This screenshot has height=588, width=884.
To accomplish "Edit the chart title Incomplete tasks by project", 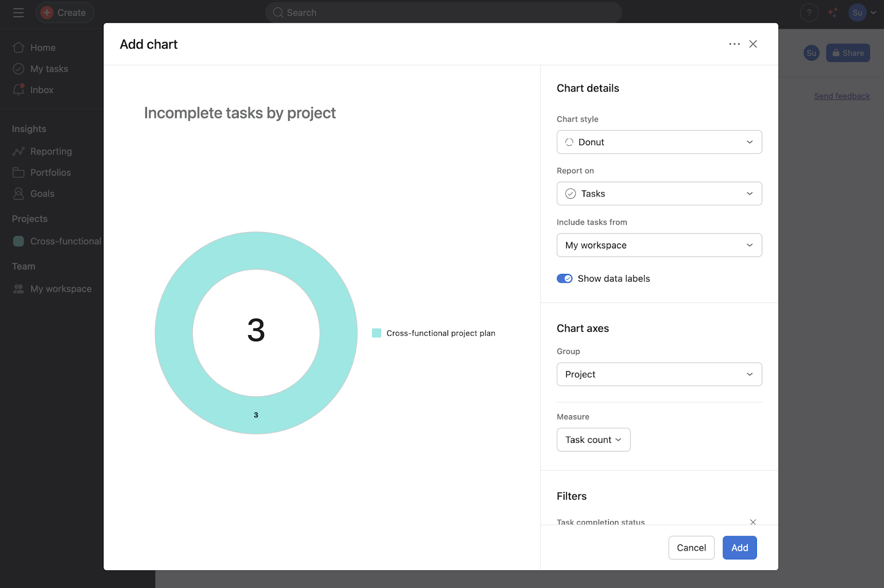I will pyautogui.click(x=240, y=113).
